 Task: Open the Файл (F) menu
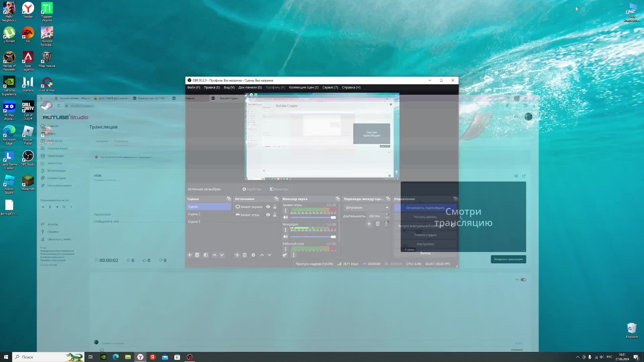point(194,87)
